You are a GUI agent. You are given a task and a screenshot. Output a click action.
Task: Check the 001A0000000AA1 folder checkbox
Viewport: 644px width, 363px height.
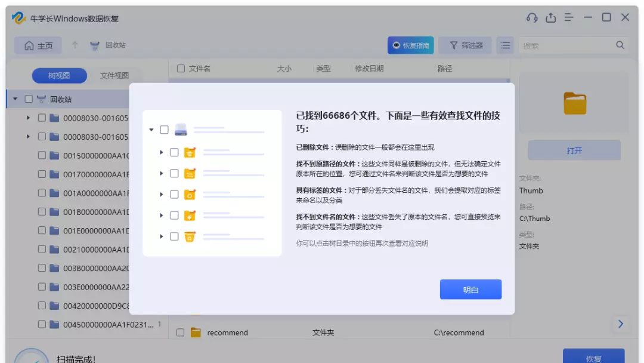[42, 193]
